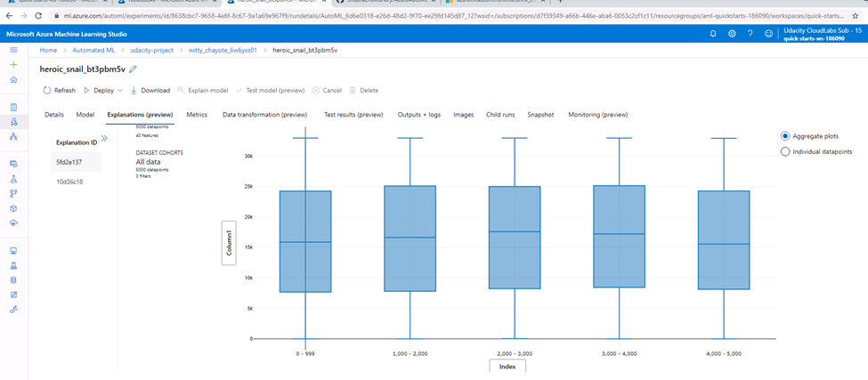Click the Cancel button
Image resolution: width=868 pixels, height=380 pixels.
click(327, 90)
